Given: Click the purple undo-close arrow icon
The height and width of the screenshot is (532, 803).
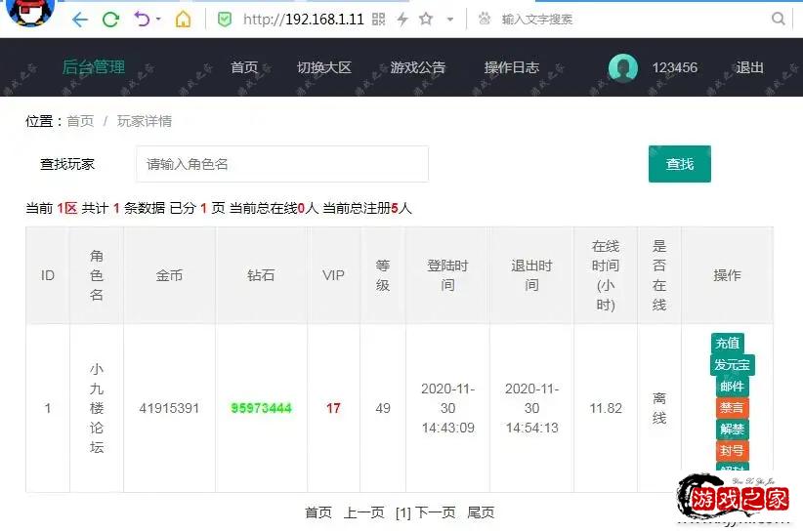Looking at the screenshot, I should pyautogui.click(x=142, y=19).
